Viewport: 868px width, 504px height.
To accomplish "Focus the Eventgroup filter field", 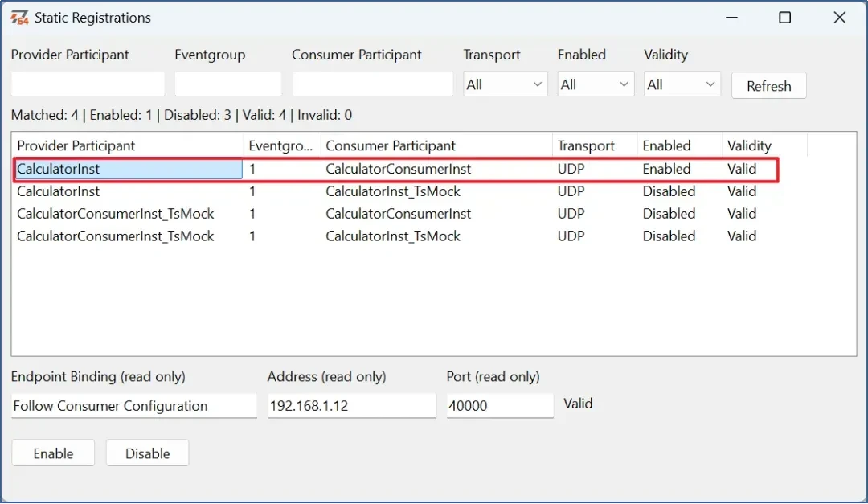I will 228,84.
